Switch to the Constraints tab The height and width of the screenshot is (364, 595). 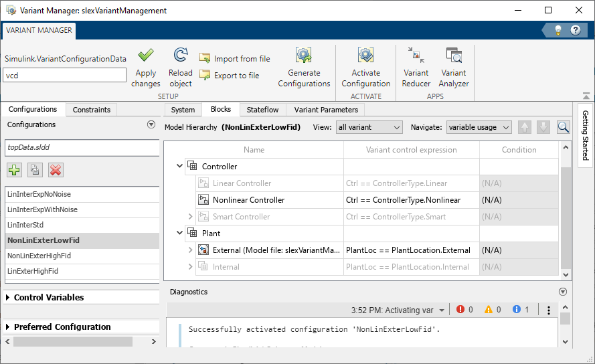(x=92, y=110)
